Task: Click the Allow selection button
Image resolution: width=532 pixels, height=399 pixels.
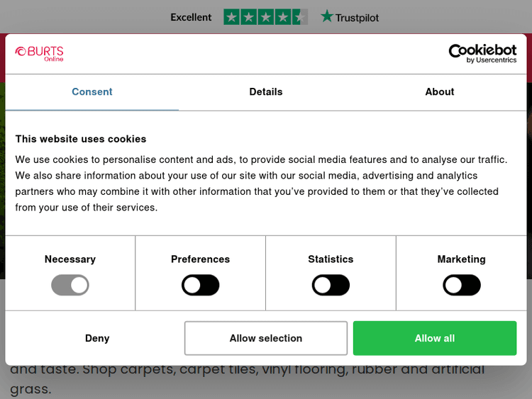Action: tap(266, 338)
